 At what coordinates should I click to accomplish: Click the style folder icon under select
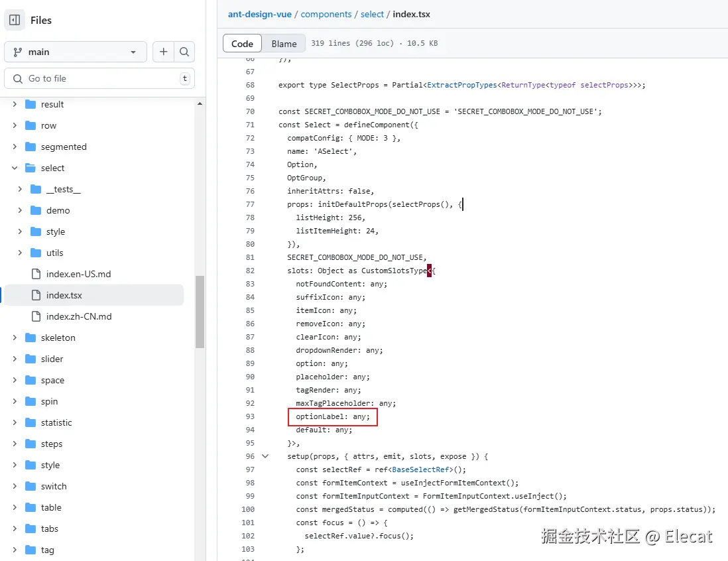(36, 231)
